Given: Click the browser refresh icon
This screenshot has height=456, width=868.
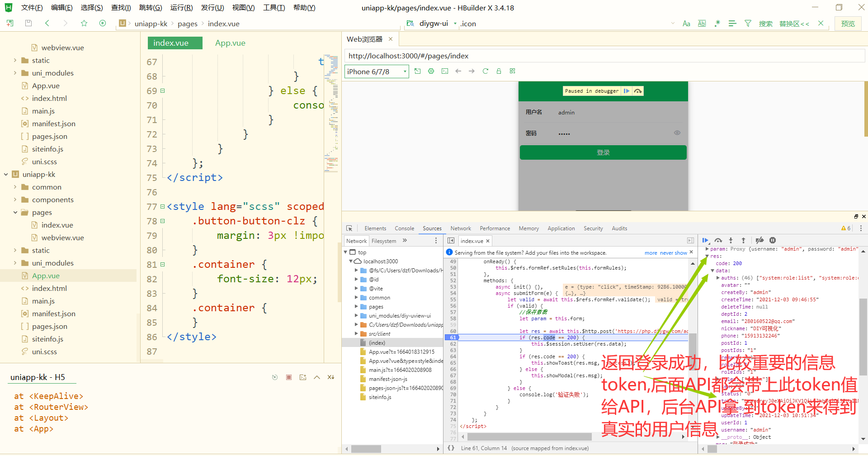Looking at the screenshot, I should 486,71.
